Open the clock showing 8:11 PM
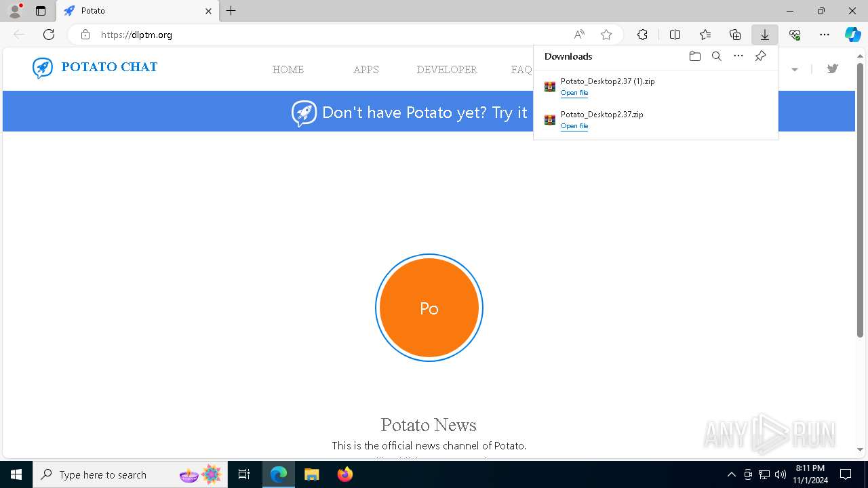868x488 pixels. [810, 474]
